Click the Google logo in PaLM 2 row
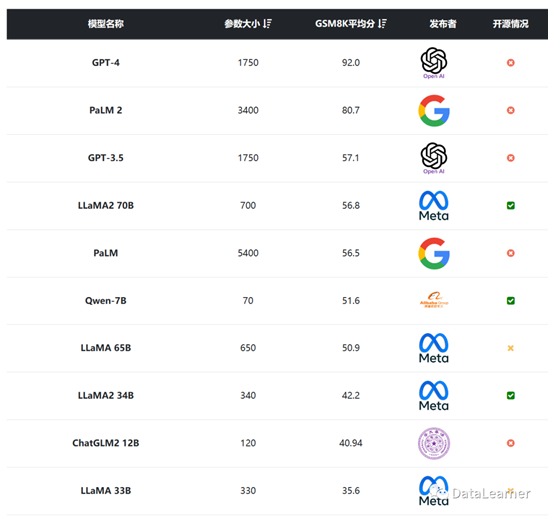Viewport: 548px width, 516px height. click(434, 110)
